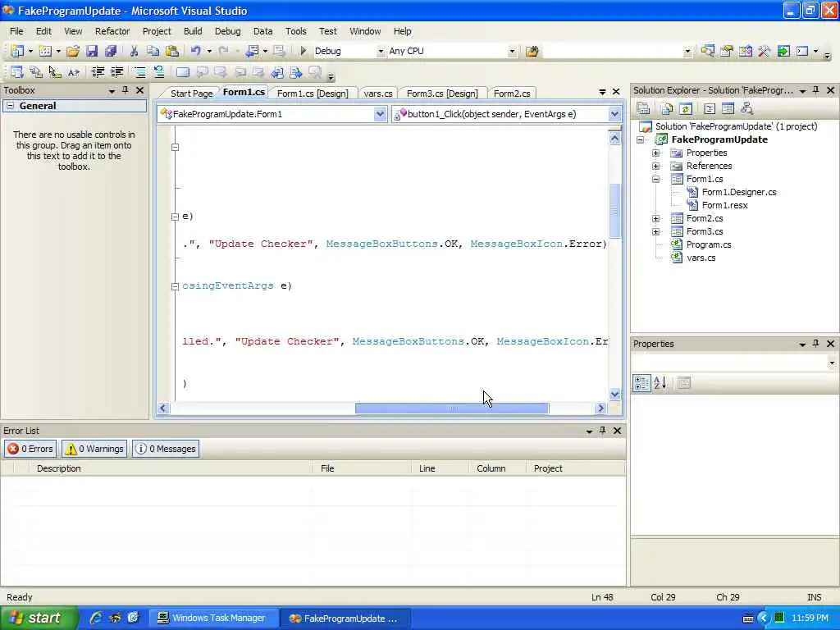Click the Decrease Indent icon
Screen dimensions: 840x630
(98, 72)
